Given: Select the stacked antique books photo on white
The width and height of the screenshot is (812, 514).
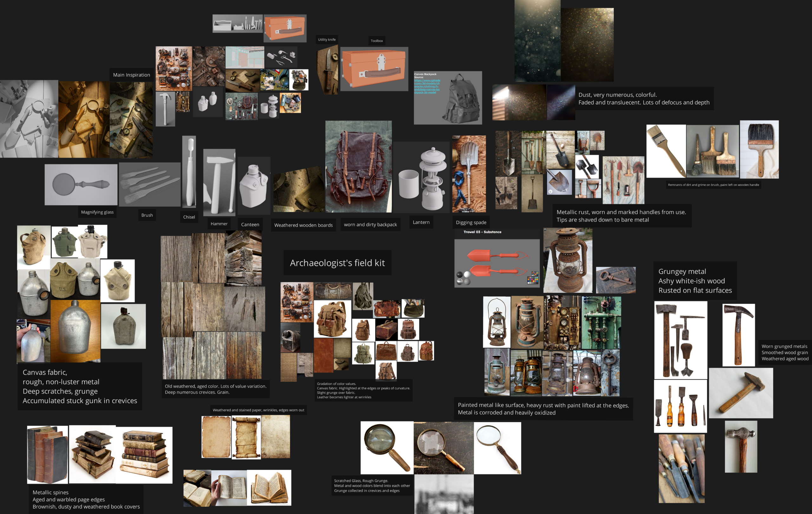Looking at the screenshot, I should [x=144, y=455].
